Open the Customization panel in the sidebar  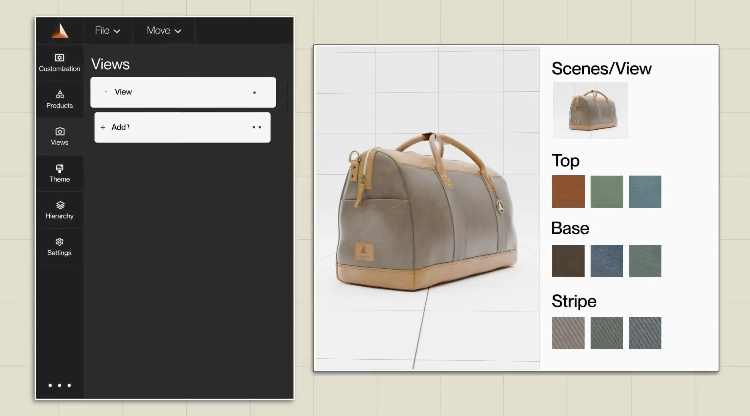tap(59, 62)
